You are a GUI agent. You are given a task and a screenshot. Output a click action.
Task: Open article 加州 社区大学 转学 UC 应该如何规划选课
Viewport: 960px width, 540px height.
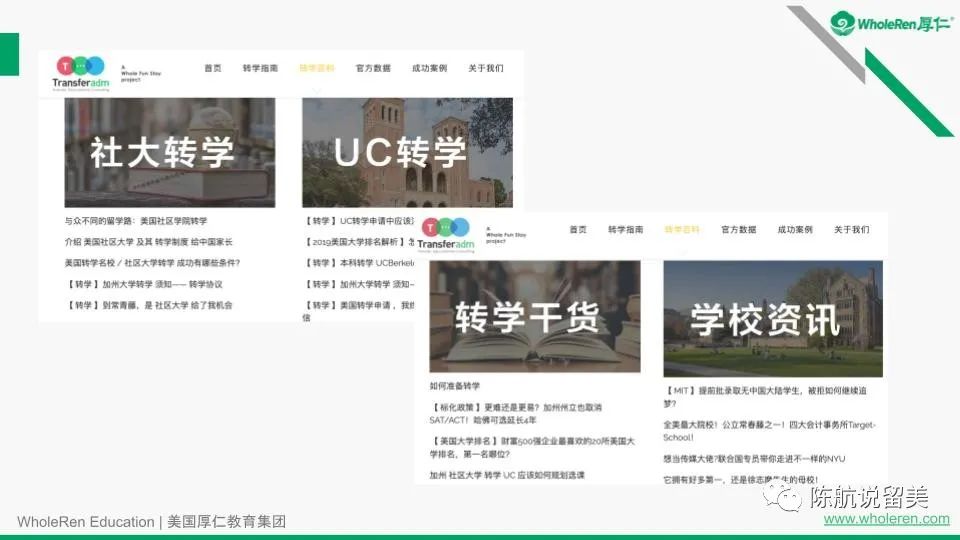[x=507, y=475]
